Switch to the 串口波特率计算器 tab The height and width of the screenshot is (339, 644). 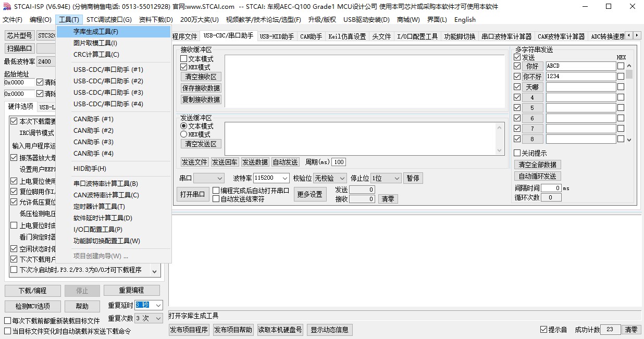506,36
